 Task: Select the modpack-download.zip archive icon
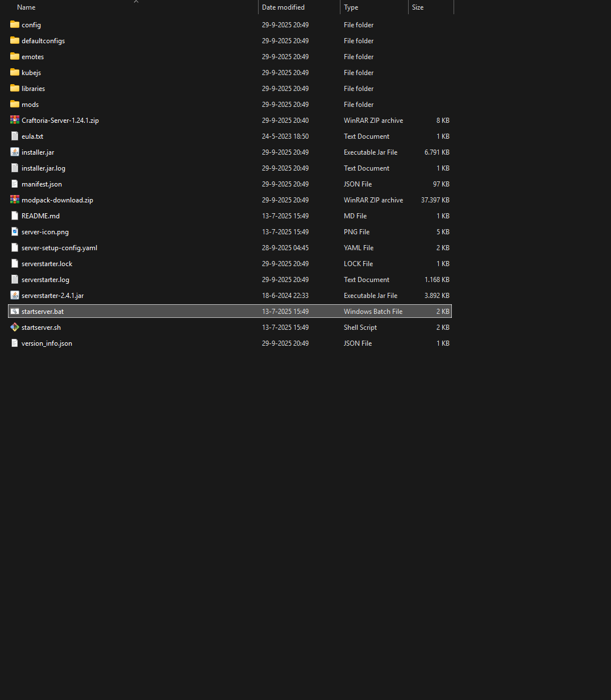(x=15, y=200)
